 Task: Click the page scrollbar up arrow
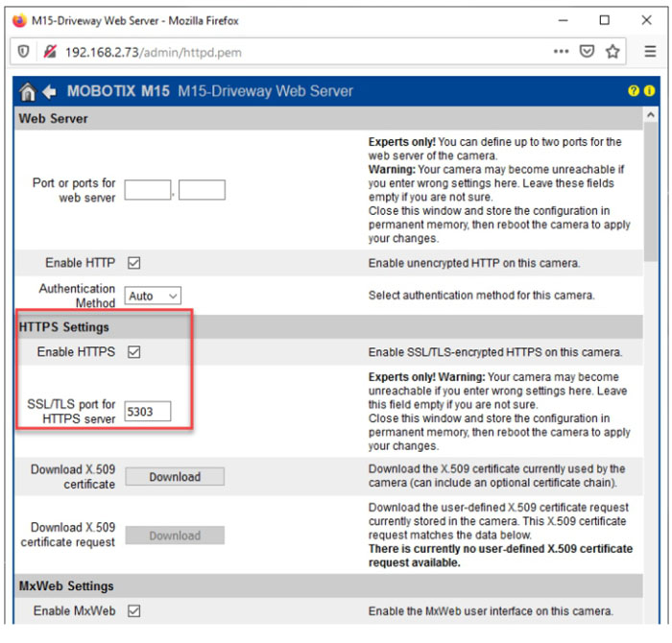pyautogui.click(x=651, y=115)
